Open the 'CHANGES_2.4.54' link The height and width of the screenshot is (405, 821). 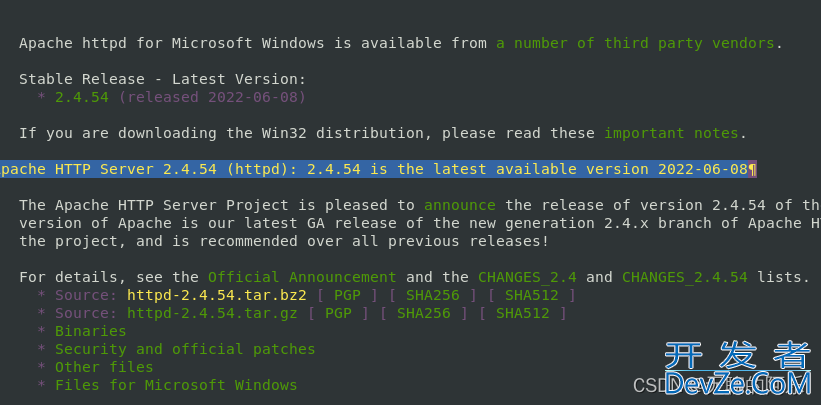click(x=689, y=277)
